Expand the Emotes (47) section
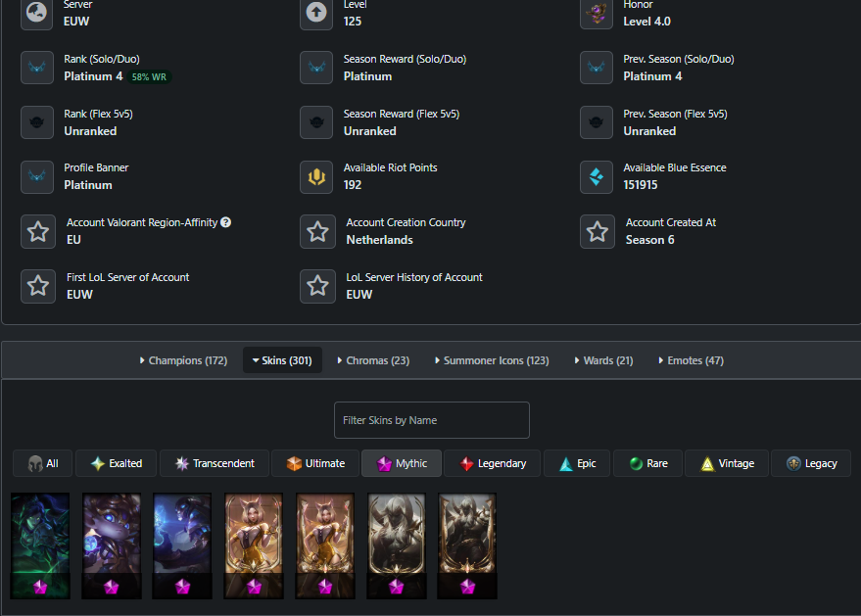The height and width of the screenshot is (616, 861). pyautogui.click(x=692, y=360)
